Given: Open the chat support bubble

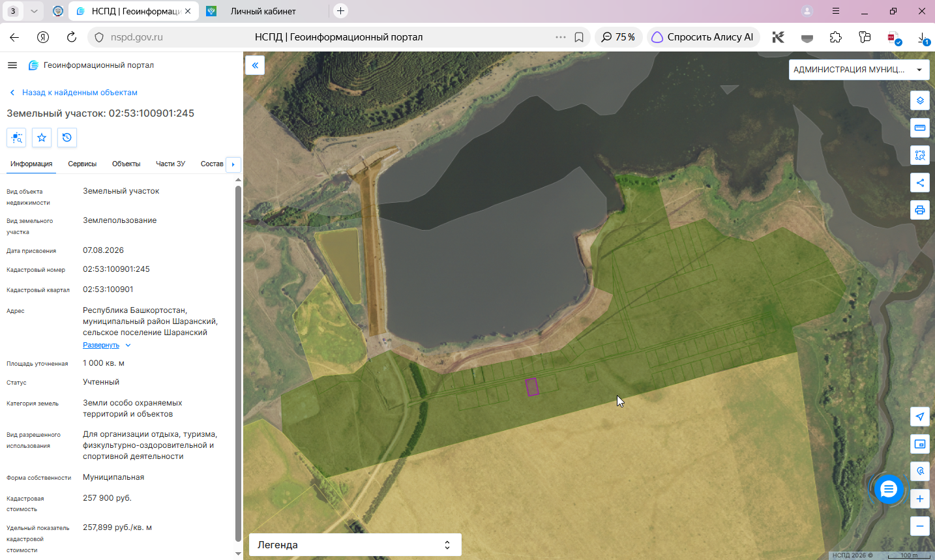Looking at the screenshot, I should (889, 489).
